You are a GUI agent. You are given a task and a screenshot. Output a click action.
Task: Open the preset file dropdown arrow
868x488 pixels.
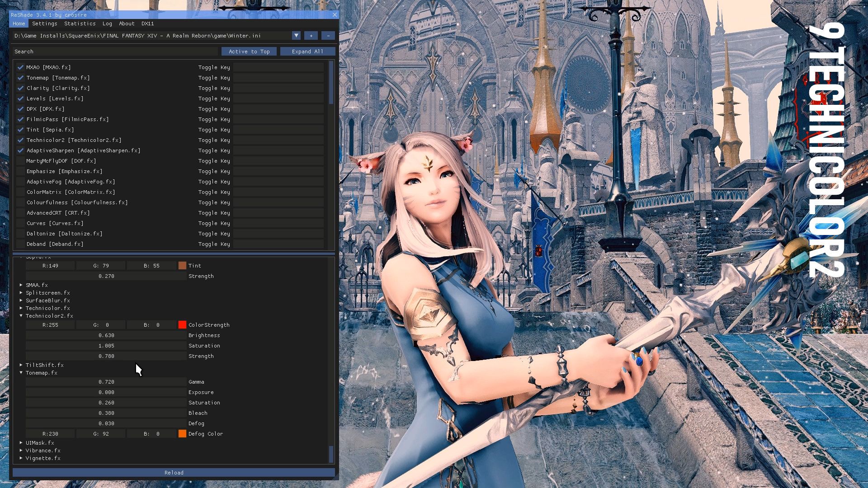point(296,36)
